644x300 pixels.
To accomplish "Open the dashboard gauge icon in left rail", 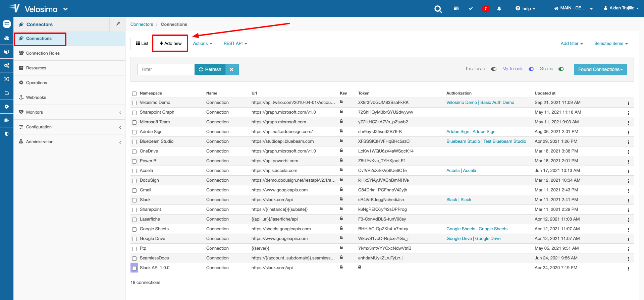I will (7, 38).
